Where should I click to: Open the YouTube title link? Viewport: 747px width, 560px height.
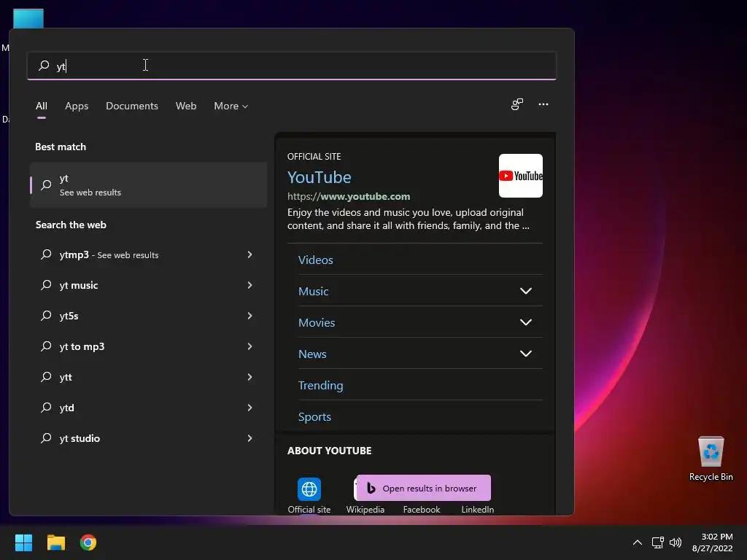320,177
